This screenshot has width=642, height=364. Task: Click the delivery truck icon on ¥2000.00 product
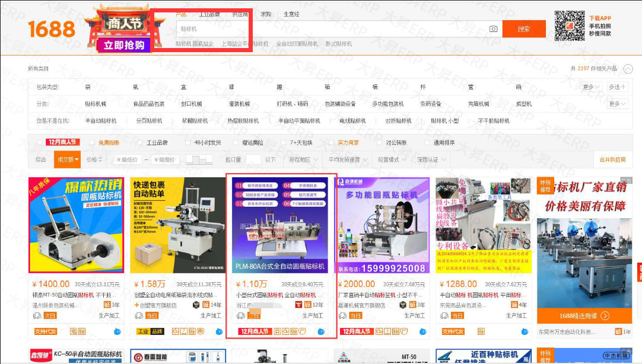click(x=343, y=316)
